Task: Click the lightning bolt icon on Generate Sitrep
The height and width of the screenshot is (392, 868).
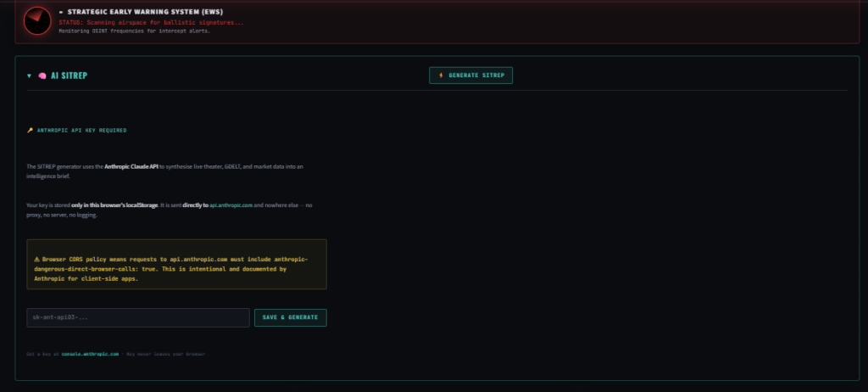Action: pos(441,76)
